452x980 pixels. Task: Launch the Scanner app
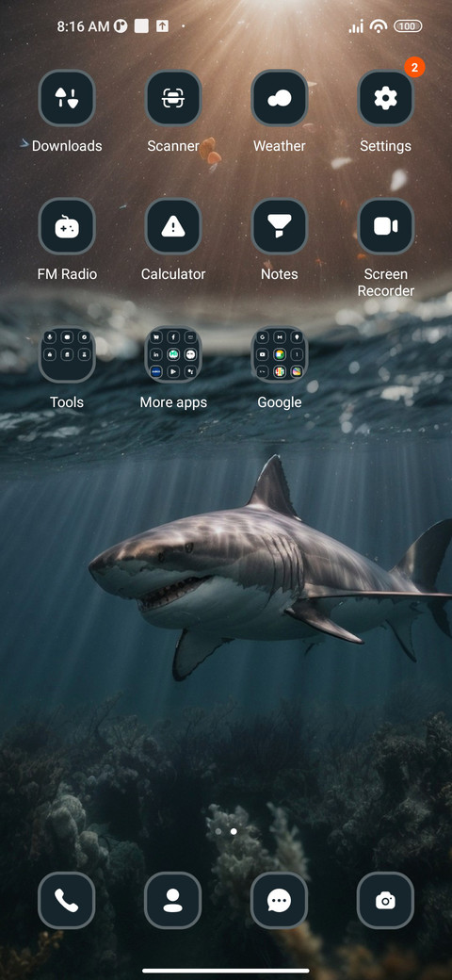(173, 98)
